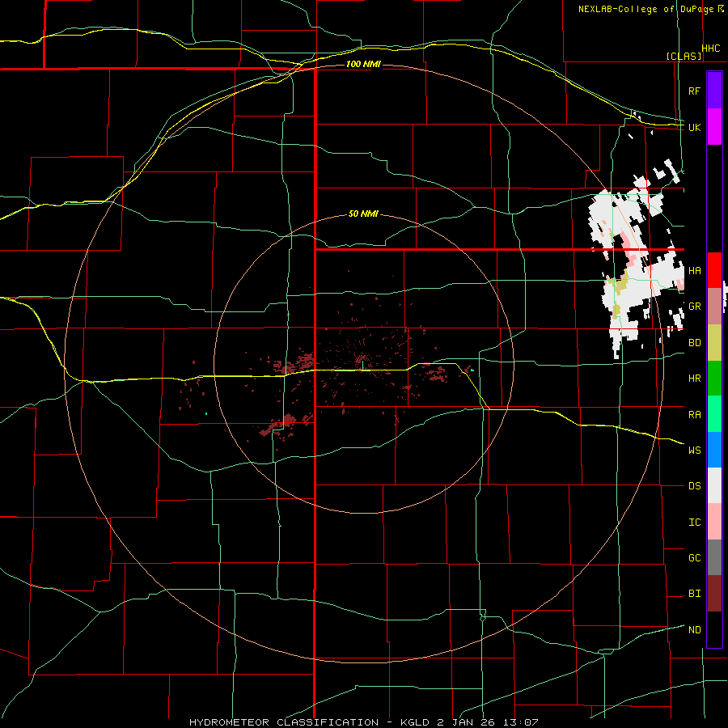Image resolution: width=728 pixels, height=728 pixels.
Task: Click the RF purple legend swatch
Action: (x=714, y=91)
